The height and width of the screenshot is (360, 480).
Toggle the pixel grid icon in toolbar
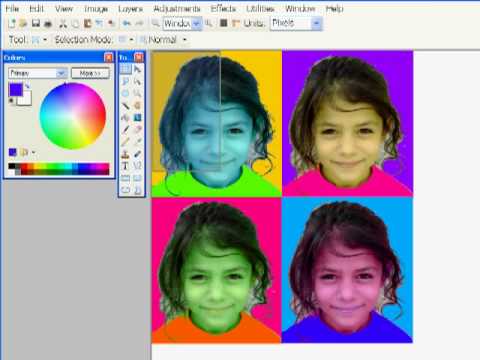pyautogui.click(x=224, y=23)
